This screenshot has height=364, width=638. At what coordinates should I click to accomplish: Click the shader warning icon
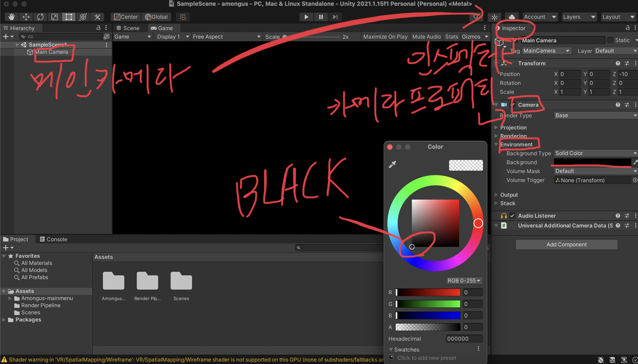pos(4,360)
